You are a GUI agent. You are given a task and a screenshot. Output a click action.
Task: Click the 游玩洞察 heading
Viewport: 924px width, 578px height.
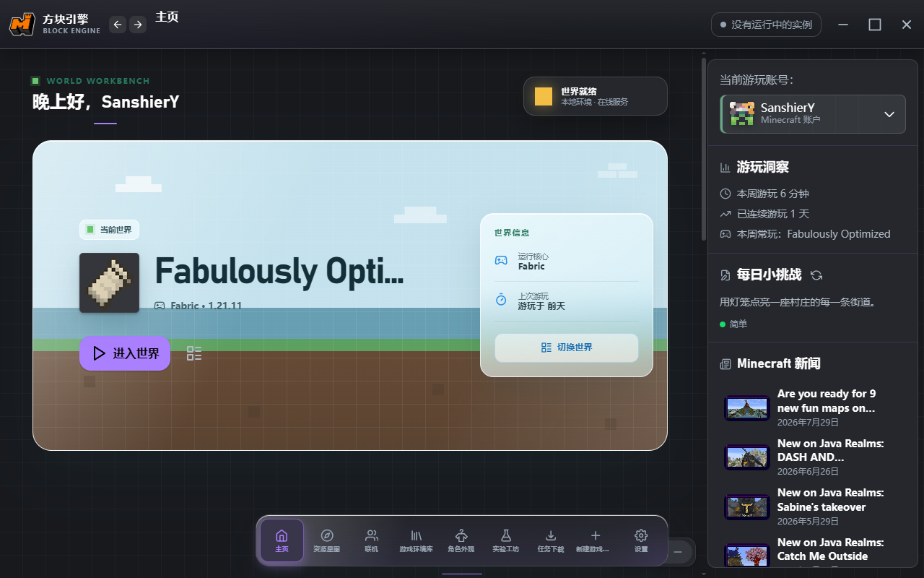click(x=762, y=168)
